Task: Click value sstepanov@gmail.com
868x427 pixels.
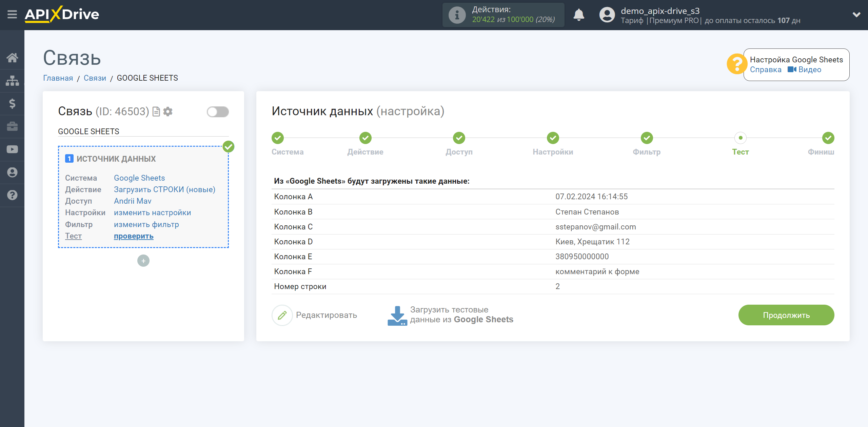Action: (595, 227)
